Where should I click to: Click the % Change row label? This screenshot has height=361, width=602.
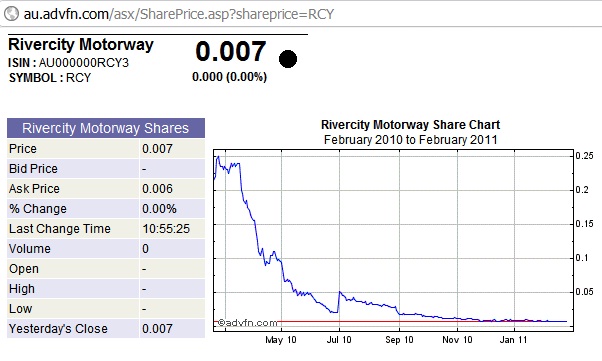click(38, 209)
